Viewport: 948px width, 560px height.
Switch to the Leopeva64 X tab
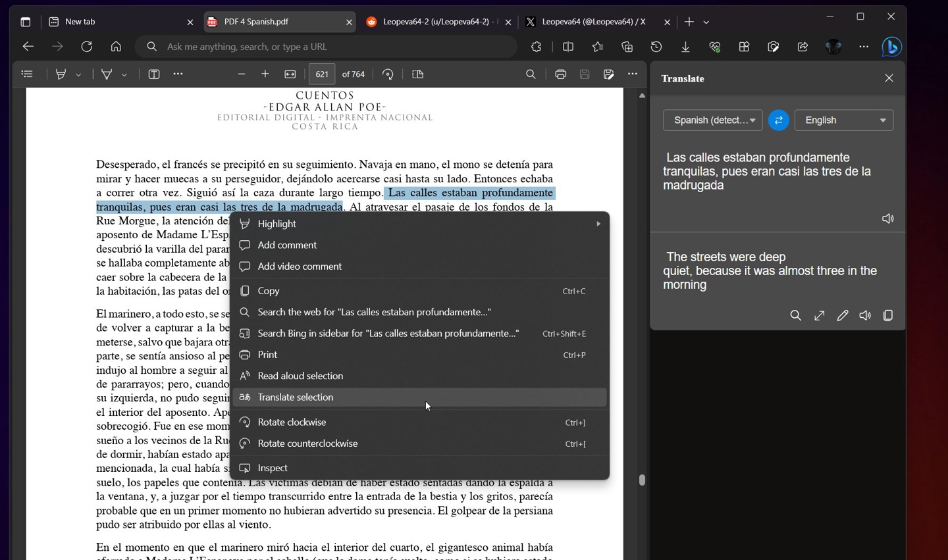(x=597, y=22)
